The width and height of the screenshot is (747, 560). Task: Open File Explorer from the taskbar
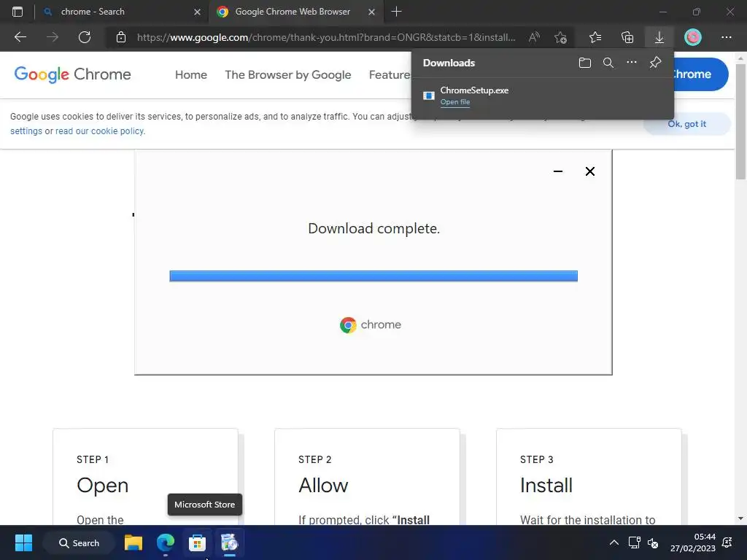tap(133, 542)
